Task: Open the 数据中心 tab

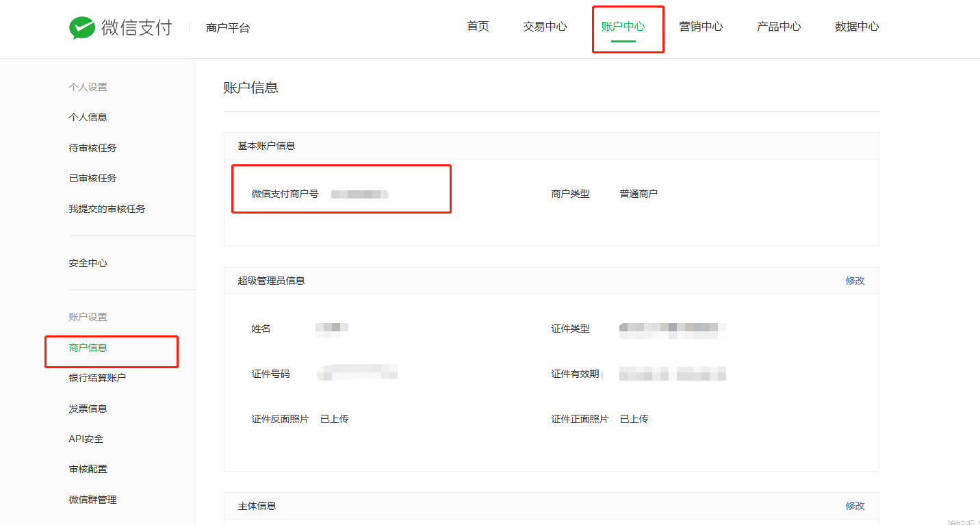Action: (857, 27)
